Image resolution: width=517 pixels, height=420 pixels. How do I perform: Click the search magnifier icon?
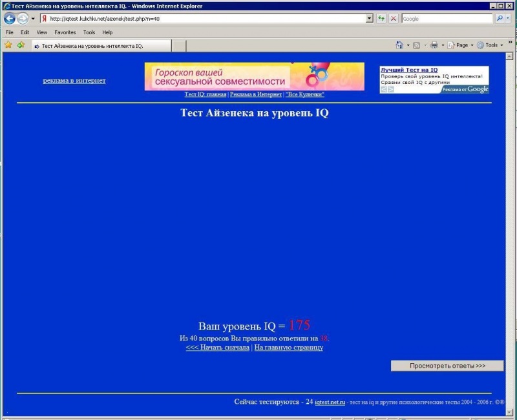[x=499, y=19]
